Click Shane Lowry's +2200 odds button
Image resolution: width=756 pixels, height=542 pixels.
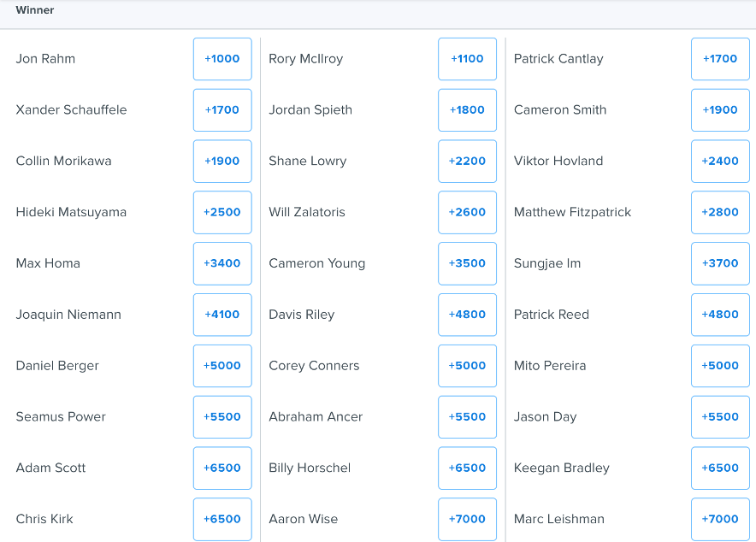[467, 162]
